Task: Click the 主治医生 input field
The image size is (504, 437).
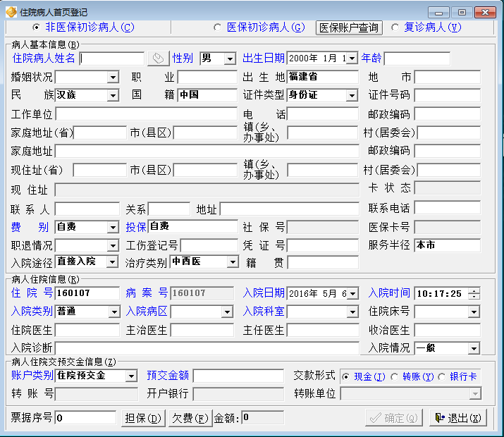Action: coord(202,331)
